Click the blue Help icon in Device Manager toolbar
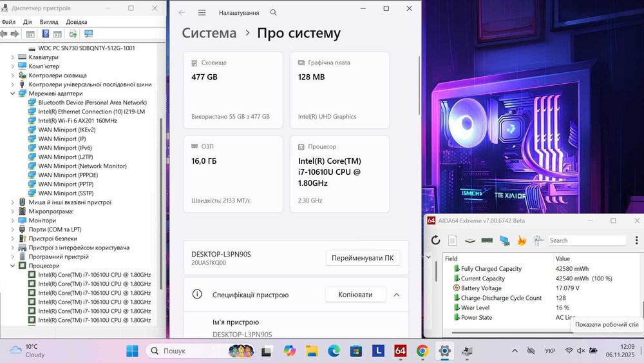 click(46, 34)
